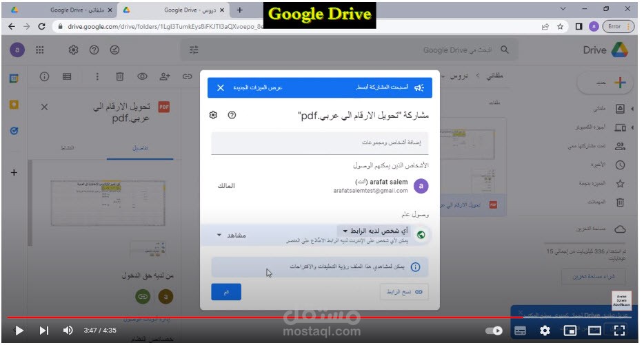The width and height of the screenshot is (644, 345).
Task: Toggle the autoplay switch
Action: click(x=494, y=331)
